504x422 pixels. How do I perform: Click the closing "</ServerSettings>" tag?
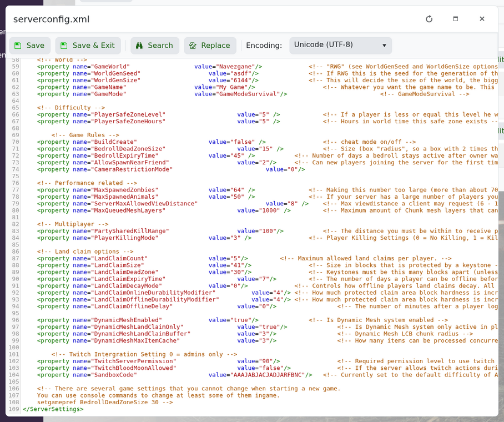tap(53, 409)
